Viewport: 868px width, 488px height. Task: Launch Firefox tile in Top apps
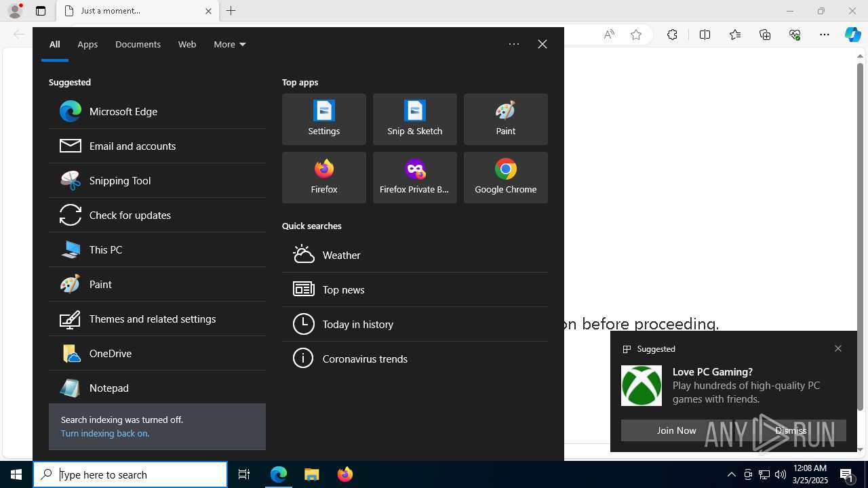324,178
